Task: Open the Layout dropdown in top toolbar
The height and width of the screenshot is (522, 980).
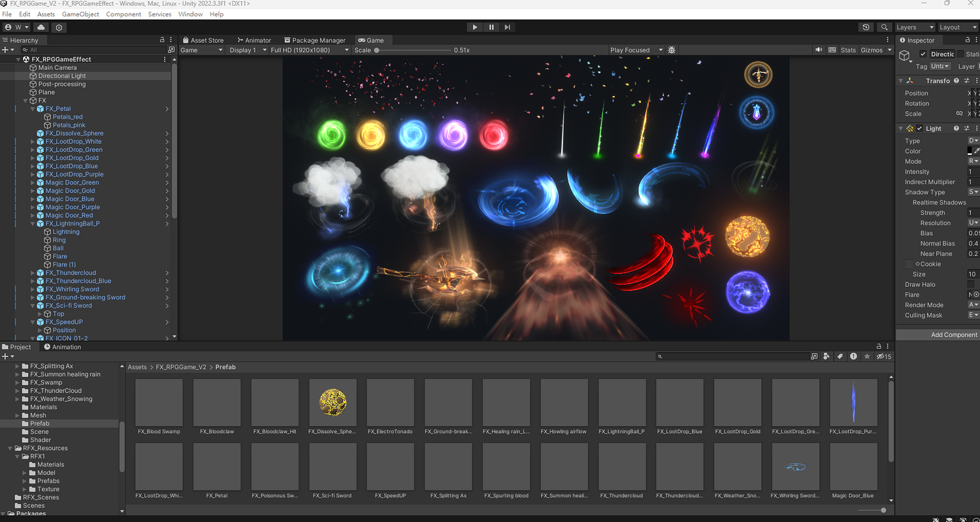Action: point(958,27)
